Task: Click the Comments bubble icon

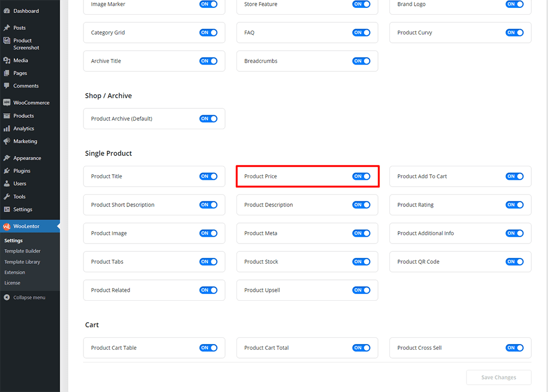Action: coord(7,85)
